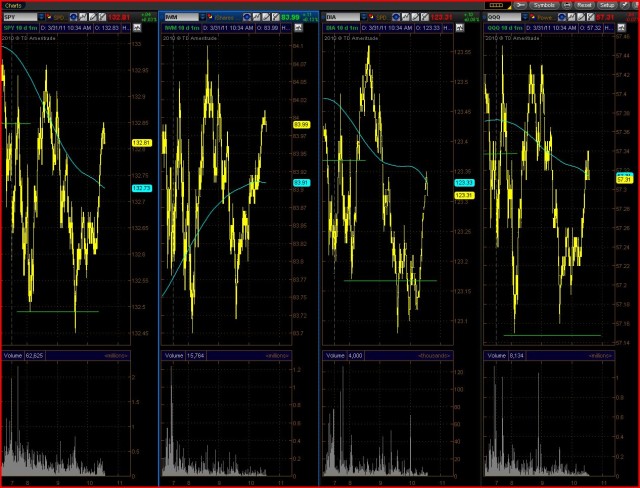Image resolution: width=640 pixels, height=488 pixels.
Task: Click the yellow 123.31 price bubble on DIA axis
Action: point(464,195)
